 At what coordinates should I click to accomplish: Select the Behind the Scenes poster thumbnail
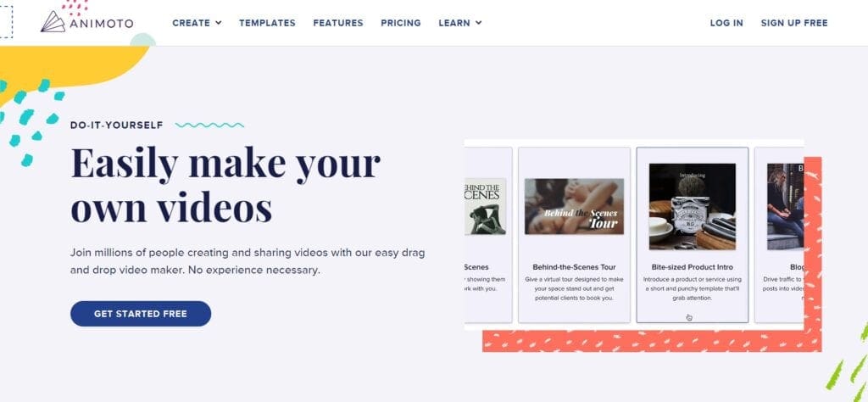pos(485,207)
